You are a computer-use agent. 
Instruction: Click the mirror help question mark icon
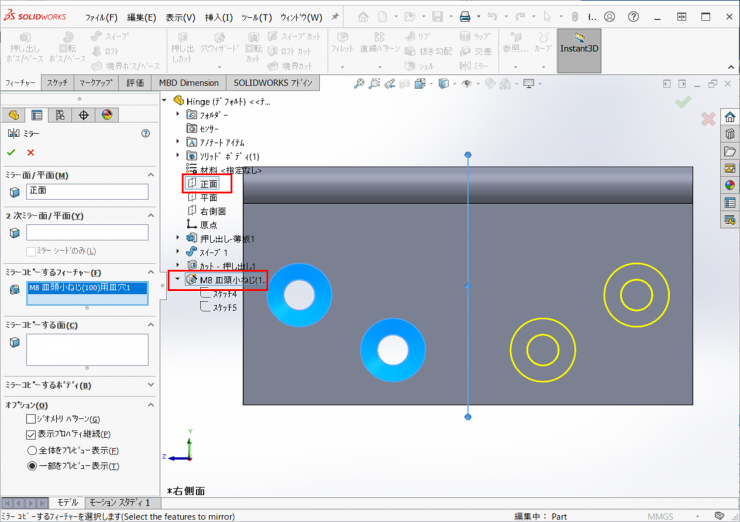(146, 133)
